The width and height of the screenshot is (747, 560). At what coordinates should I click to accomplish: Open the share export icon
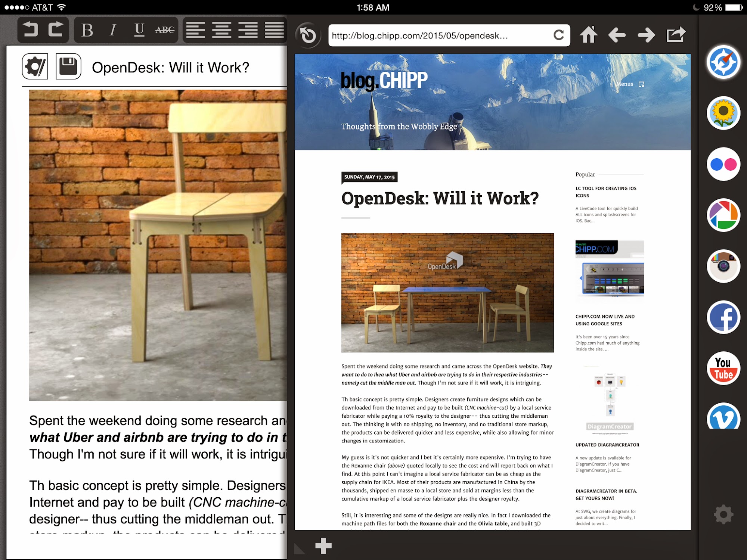(676, 35)
